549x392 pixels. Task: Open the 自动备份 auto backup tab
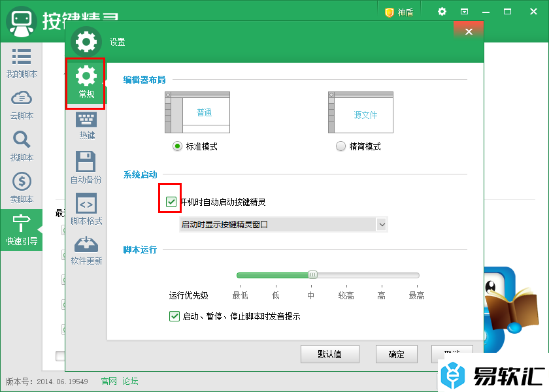[x=86, y=168]
